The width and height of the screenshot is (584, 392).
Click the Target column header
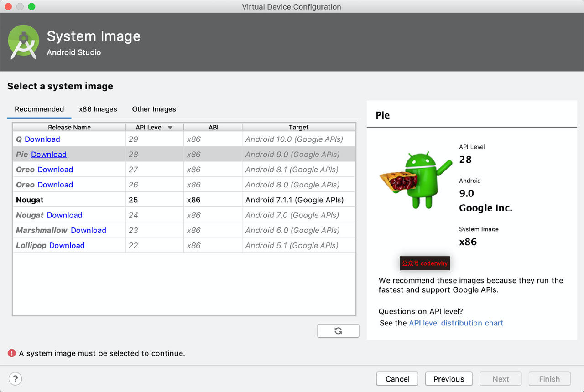point(298,127)
